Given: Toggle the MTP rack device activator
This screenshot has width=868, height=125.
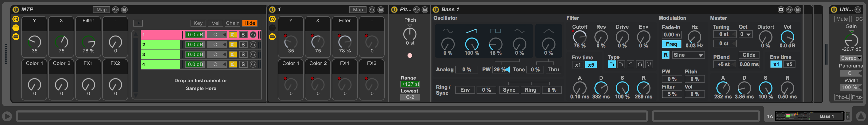Looking at the screenshot, I should 16,9.
